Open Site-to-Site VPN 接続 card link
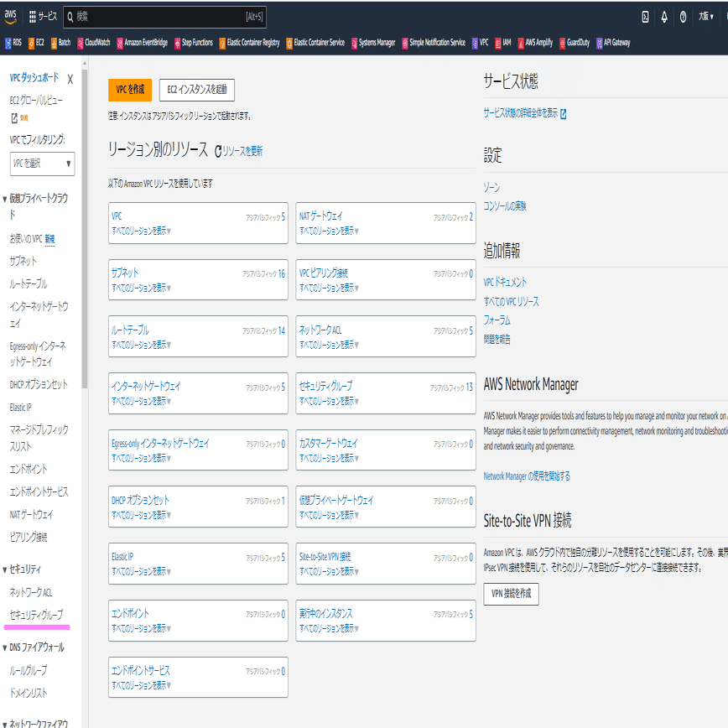Image resolution: width=728 pixels, height=728 pixels. pyautogui.click(x=325, y=557)
